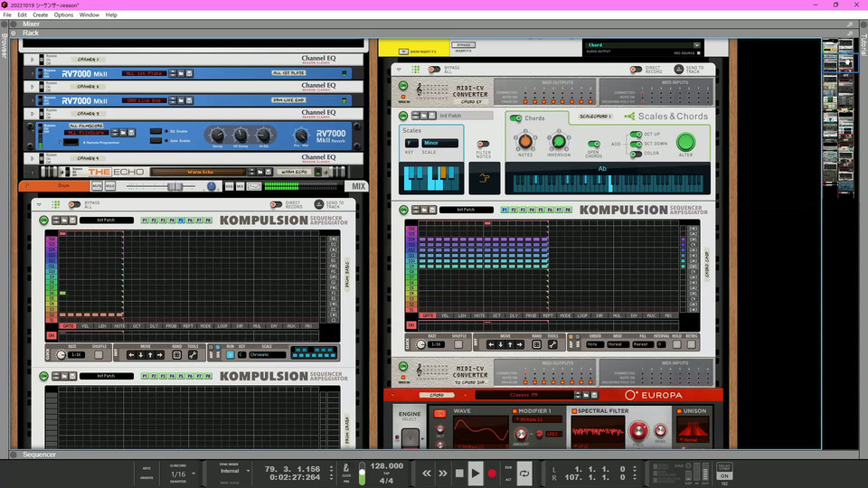The image size is (868, 488).
Task: Toggle the Chords enable switch
Action: pos(516,117)
